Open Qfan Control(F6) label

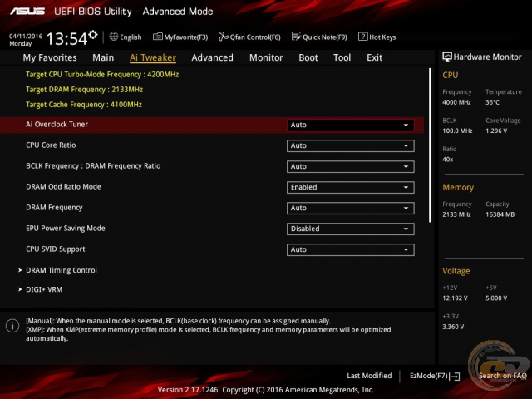coord(255,37)
